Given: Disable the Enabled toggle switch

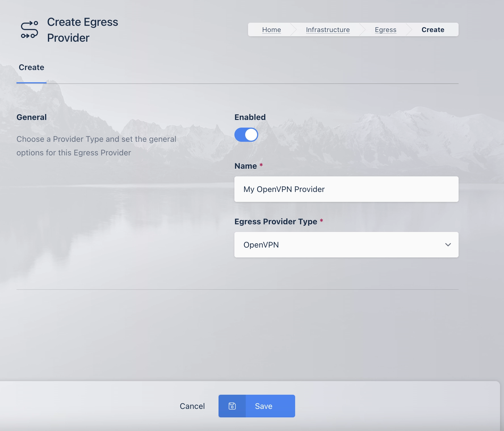Looking at the screenshot, I should 246,135.
